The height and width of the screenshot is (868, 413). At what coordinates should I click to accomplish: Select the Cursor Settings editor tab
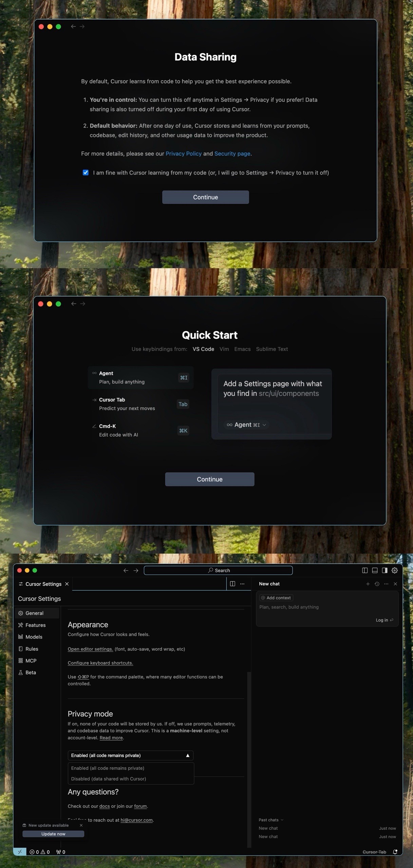[43, 584]
